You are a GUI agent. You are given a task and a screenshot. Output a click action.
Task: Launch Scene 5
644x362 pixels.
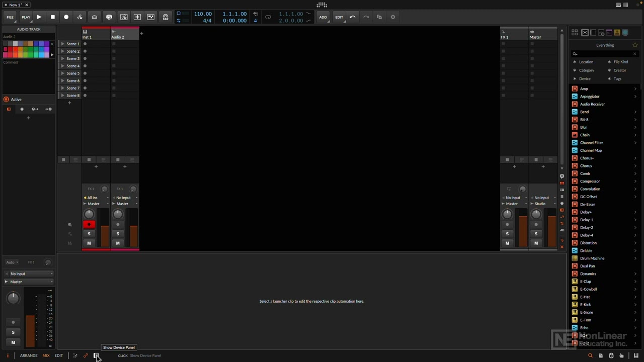click(x=62, y=73)
